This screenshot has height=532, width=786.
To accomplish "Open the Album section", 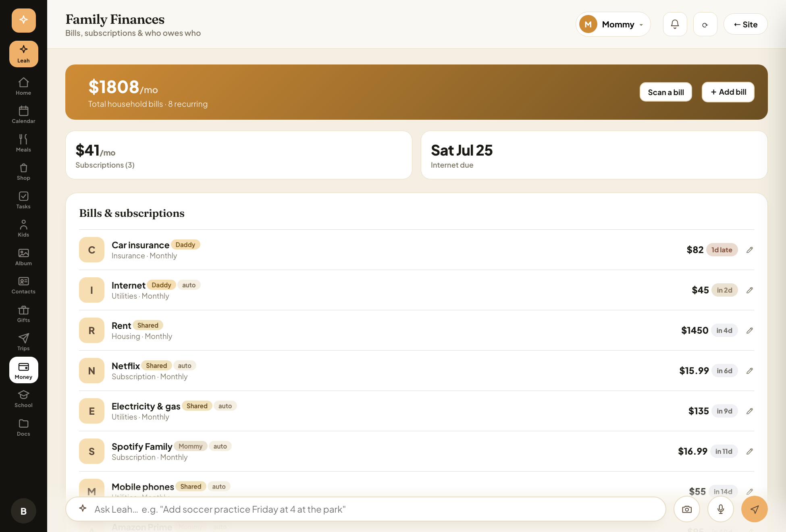I will click(x=23, y=257).
